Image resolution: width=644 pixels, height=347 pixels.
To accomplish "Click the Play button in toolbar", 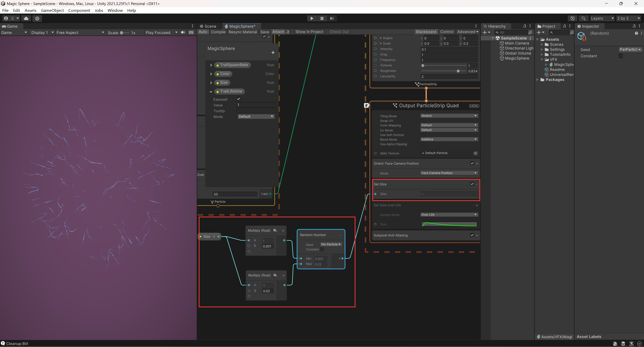I will tap(312, 18).
